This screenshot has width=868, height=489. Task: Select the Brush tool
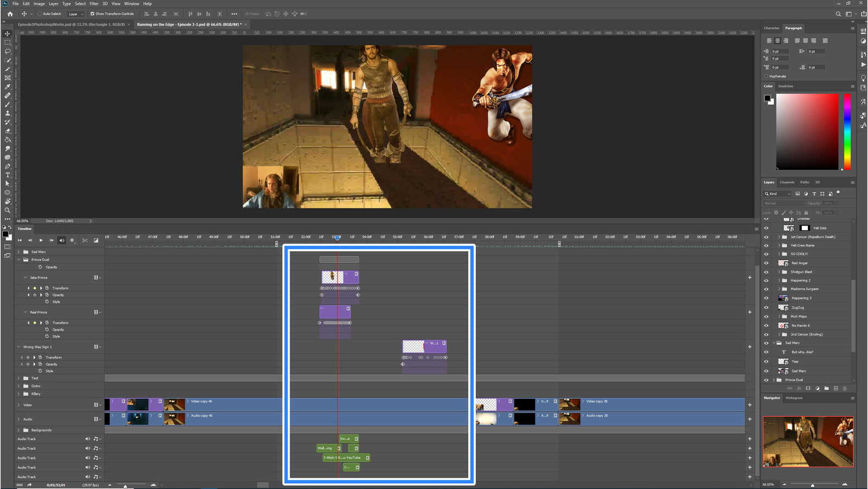pos(8,104)
